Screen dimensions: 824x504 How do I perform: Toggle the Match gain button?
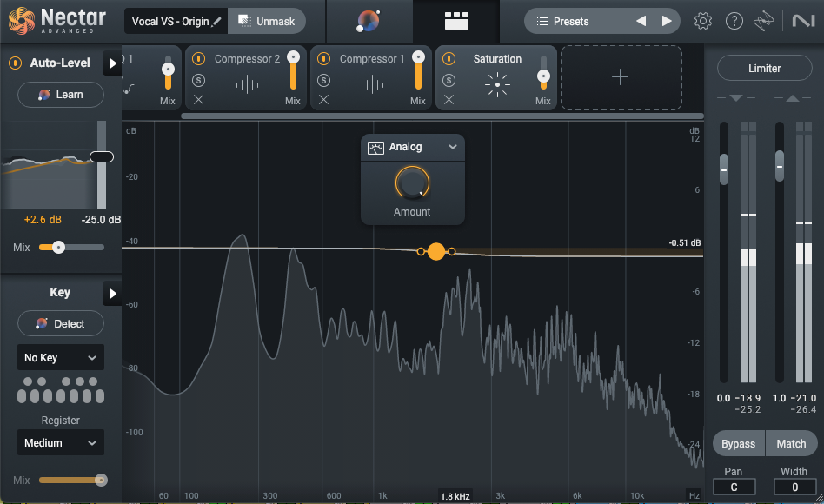point(792,443)
